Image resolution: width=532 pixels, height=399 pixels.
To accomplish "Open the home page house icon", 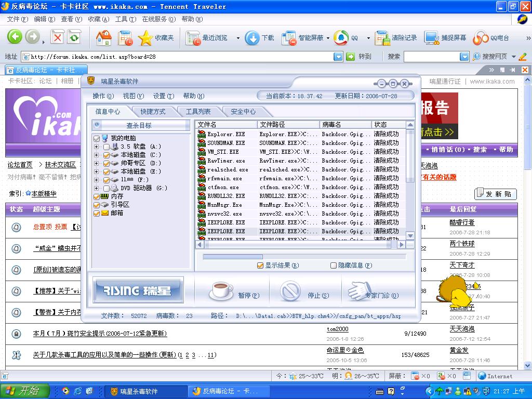I will pos(103,37).
